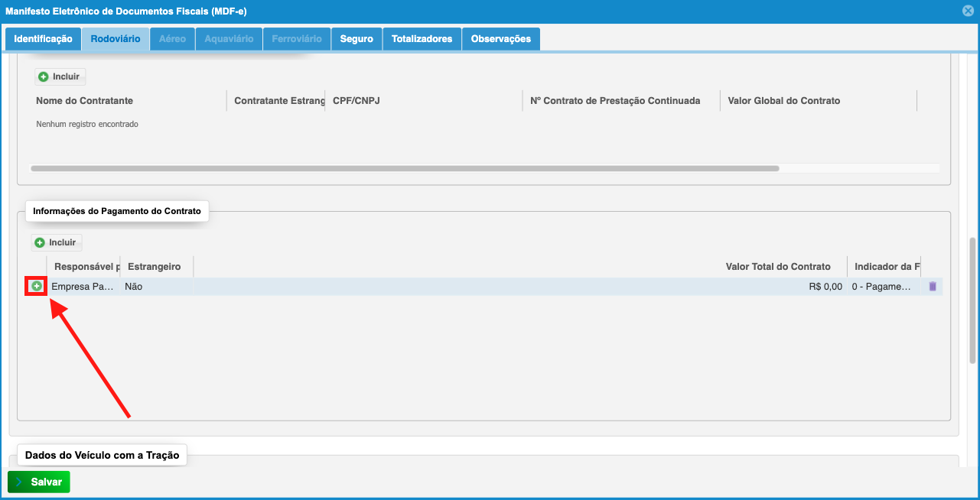Click the Valor Global do Contrato header

pos(783,101)
